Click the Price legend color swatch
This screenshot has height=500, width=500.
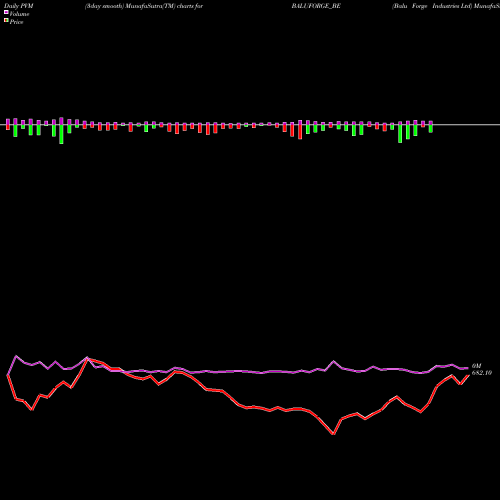[x=6, y=21]
